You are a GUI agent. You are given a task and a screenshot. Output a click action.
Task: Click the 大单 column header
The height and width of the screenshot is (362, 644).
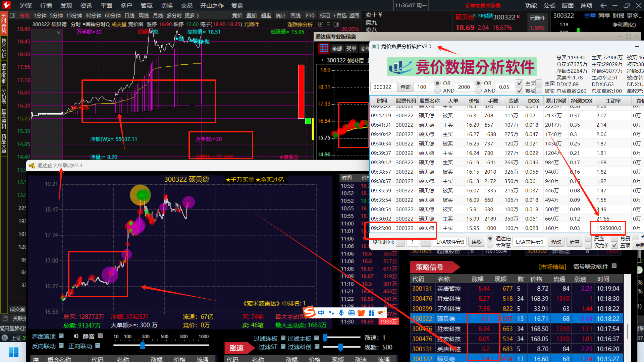point(453,101)
